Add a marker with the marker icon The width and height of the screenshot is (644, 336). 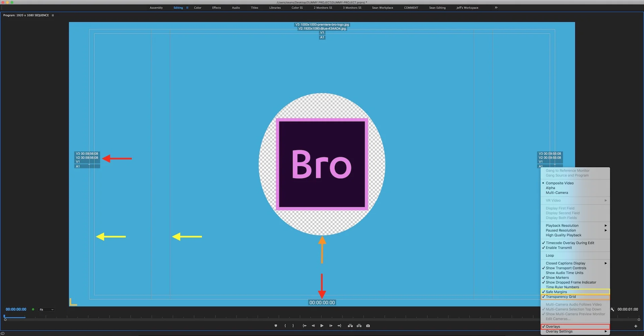(276, 326)
